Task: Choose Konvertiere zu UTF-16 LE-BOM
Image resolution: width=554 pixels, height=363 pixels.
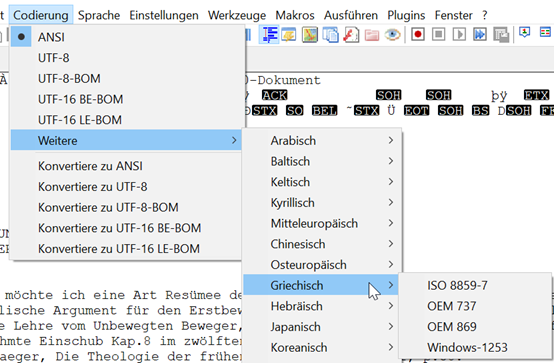Action: click(x=126, y=248)
